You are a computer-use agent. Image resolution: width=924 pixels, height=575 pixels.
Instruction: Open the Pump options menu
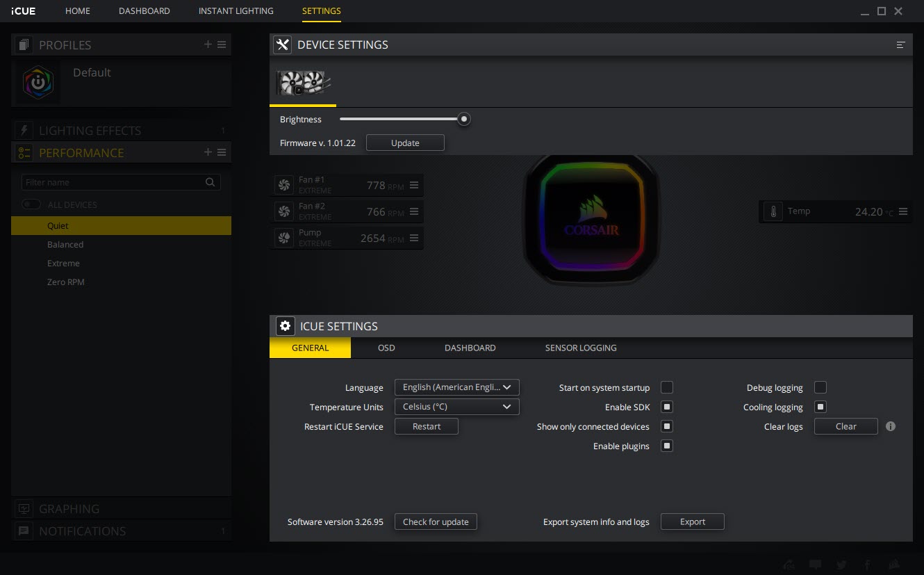414,238
